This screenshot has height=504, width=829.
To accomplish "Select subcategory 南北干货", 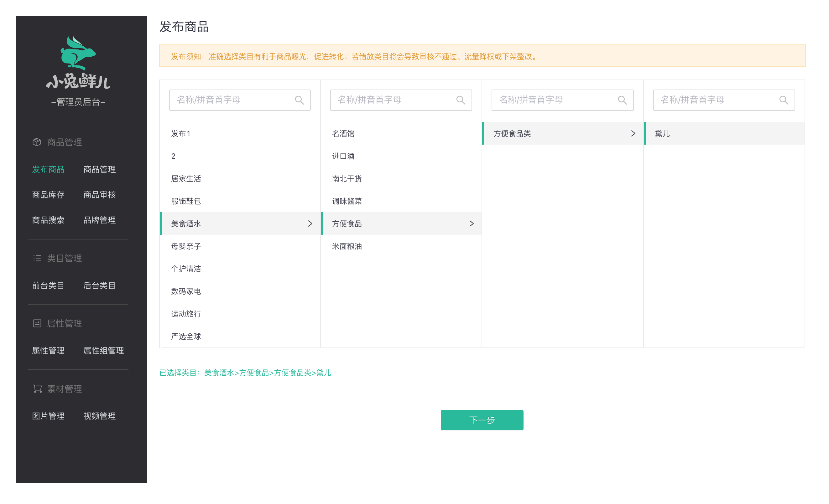I will coord(401,178).
